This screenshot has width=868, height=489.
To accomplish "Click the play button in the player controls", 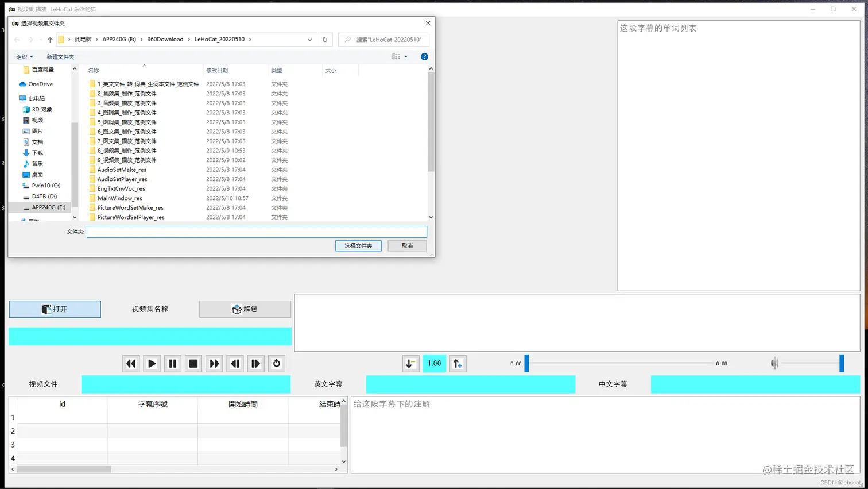I will 152,364.
